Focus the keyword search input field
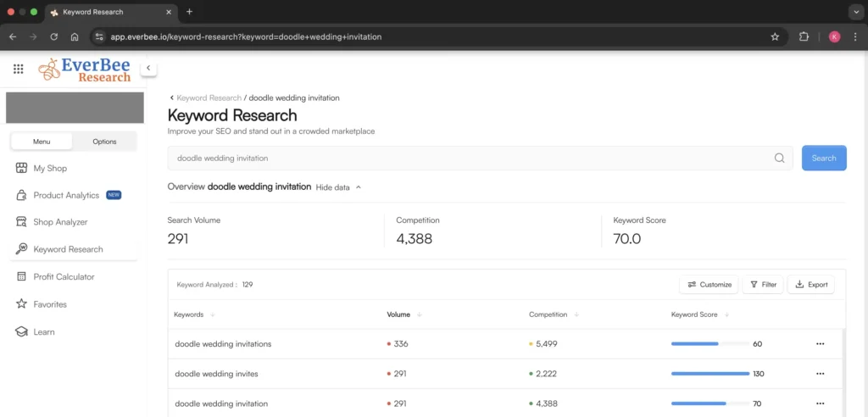 (480, 158)
